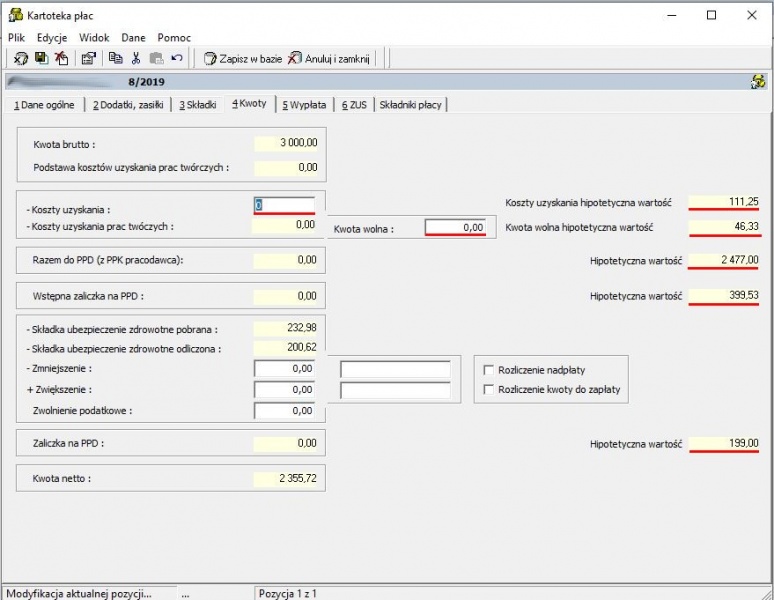Open the Pomoc menu
This screenshot has width=774, height=600.
[174, 38]
